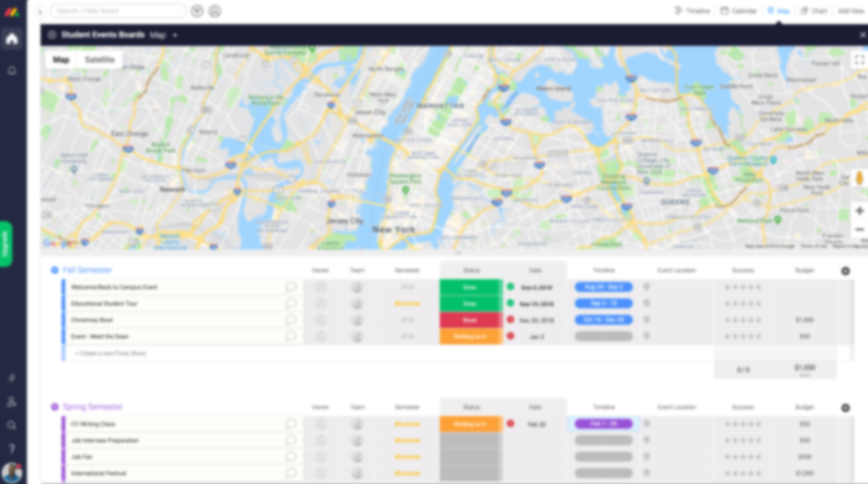Select the Washington Square Park map marker
Viewport: 868px width, 484px height.
point(405,190)
